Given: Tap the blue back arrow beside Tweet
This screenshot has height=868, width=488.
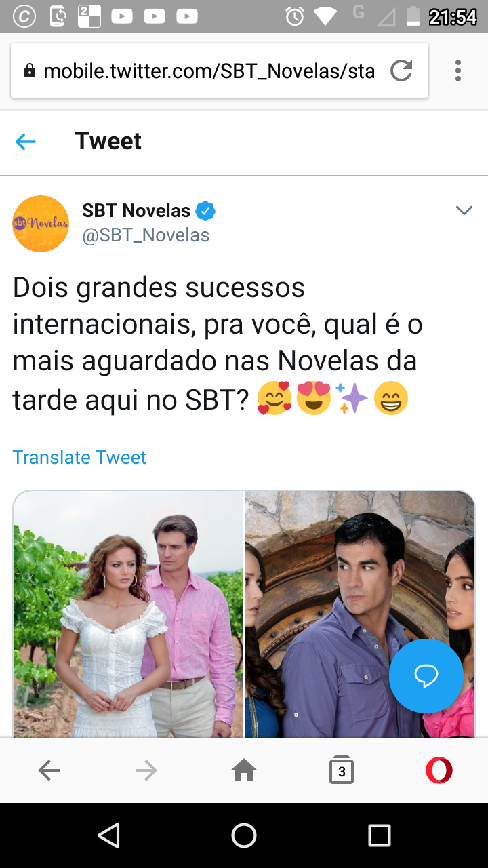Looking at the screenshot, I should click(x=26, y=142).
